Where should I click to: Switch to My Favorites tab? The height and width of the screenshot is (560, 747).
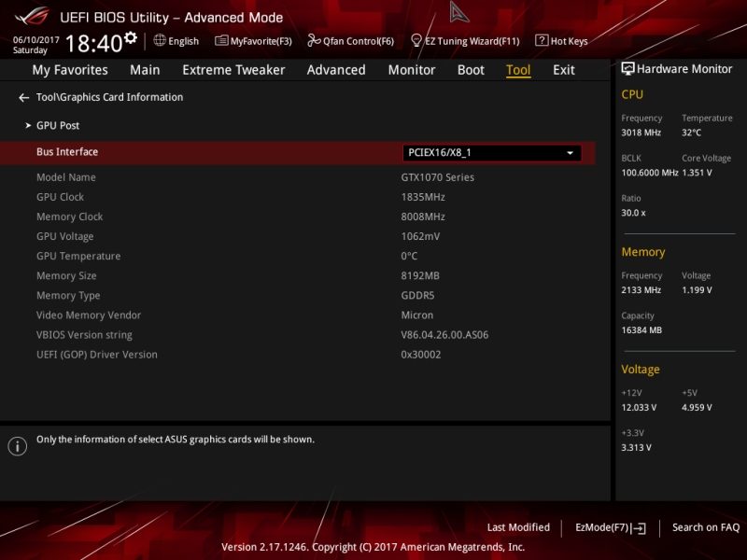70,70
